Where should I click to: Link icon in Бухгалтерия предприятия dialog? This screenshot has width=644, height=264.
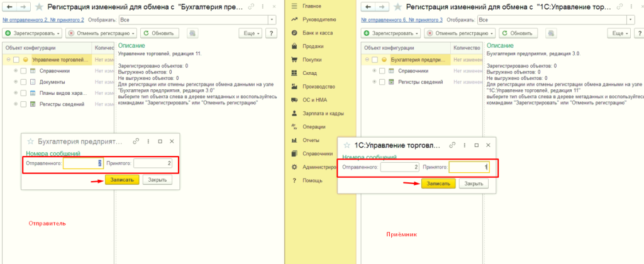pyautogui.click(x=136, y=141)
